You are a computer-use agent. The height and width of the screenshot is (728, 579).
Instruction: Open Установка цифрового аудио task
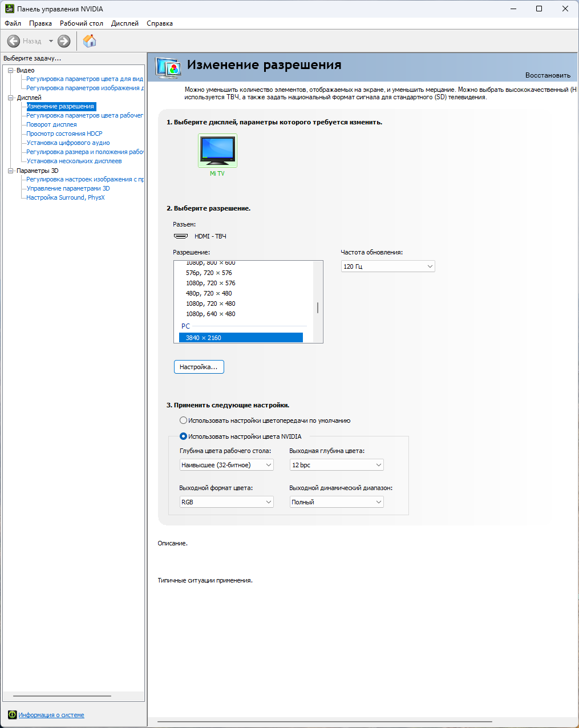pyautogui.click(x=68, y=143)
